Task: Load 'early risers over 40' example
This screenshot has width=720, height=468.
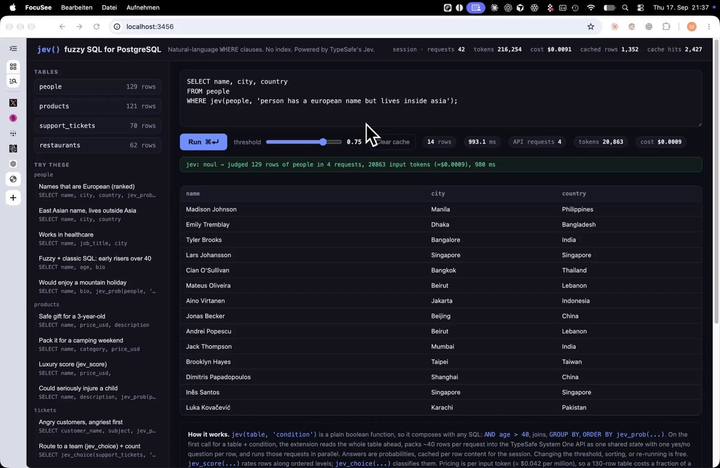Action: [x=97, y=262]
